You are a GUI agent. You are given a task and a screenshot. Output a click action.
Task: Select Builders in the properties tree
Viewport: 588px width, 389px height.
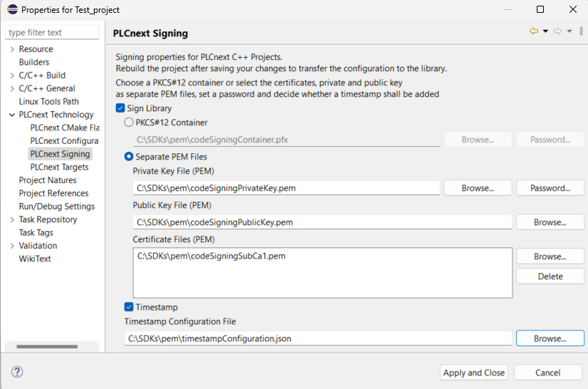click(34, 62)
